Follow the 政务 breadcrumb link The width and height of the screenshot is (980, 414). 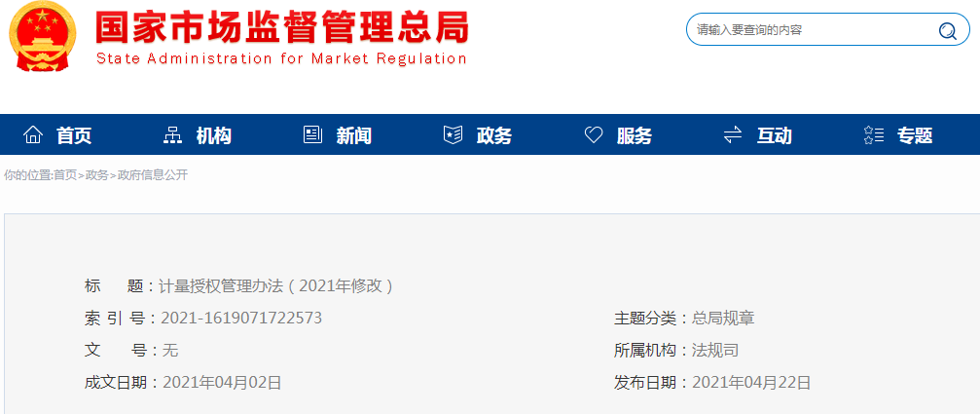click(97, 175)
